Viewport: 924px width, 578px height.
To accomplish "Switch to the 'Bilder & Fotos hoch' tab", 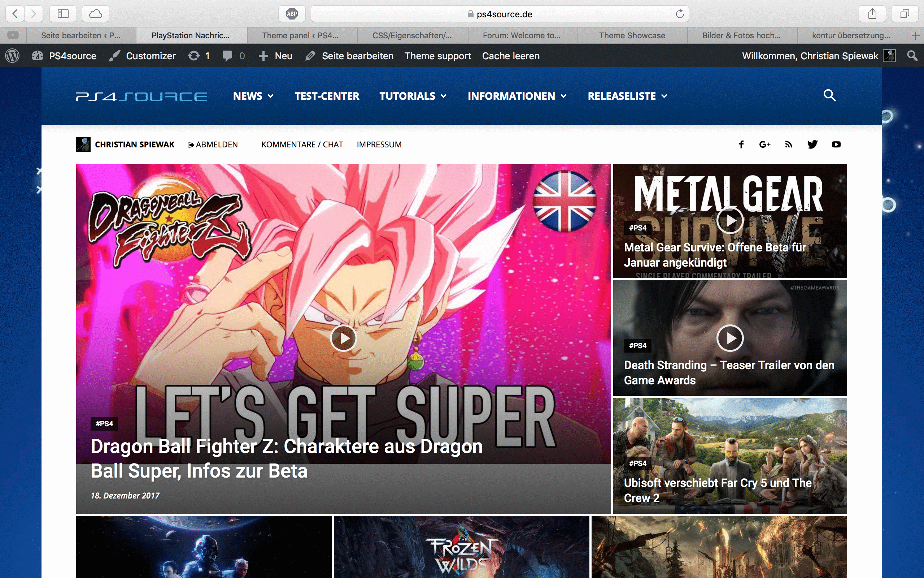I will click(741, 35).
